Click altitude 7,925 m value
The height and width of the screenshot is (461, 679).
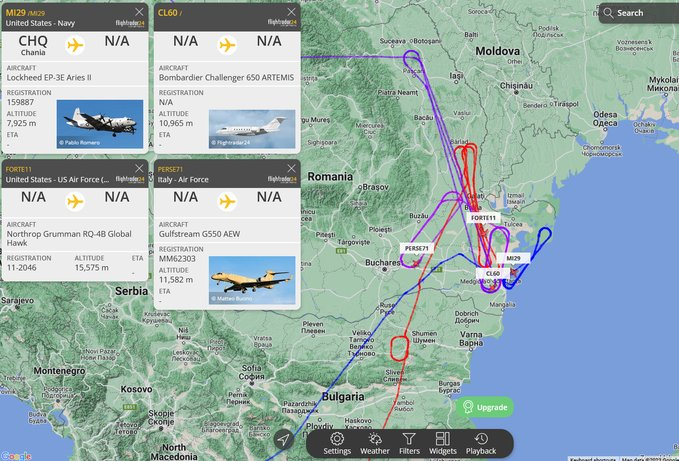click(x=22, y=123)
